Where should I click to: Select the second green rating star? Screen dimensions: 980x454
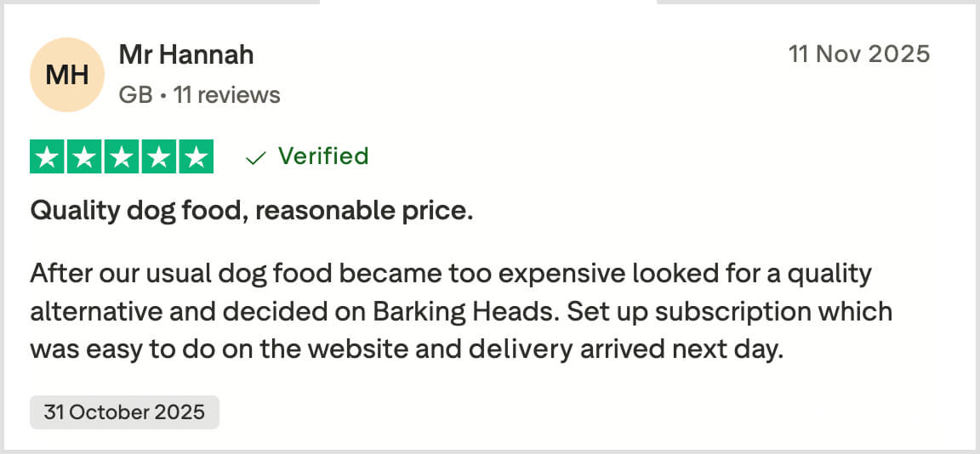coord(85,157)
